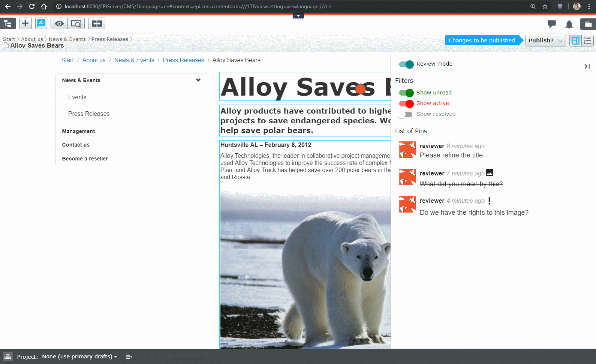
Task: Click browser back arrow
Action: (x=8, y=6)
